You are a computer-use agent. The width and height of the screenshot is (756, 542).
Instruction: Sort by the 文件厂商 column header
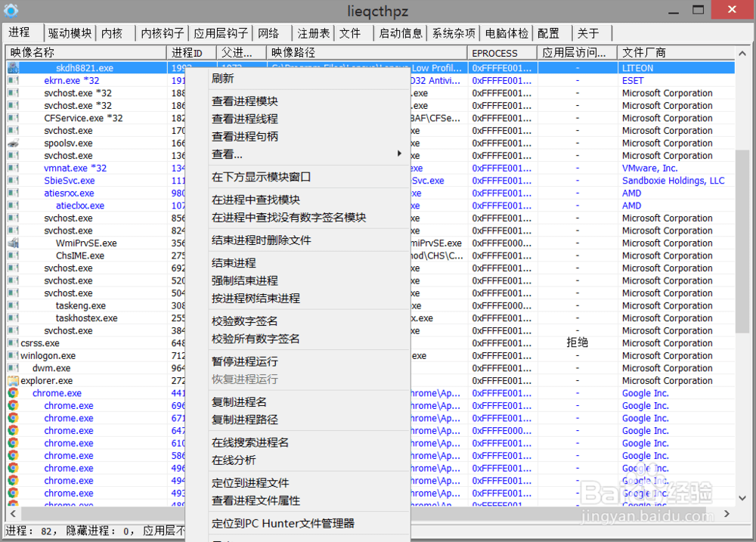(x=676, y=53)
